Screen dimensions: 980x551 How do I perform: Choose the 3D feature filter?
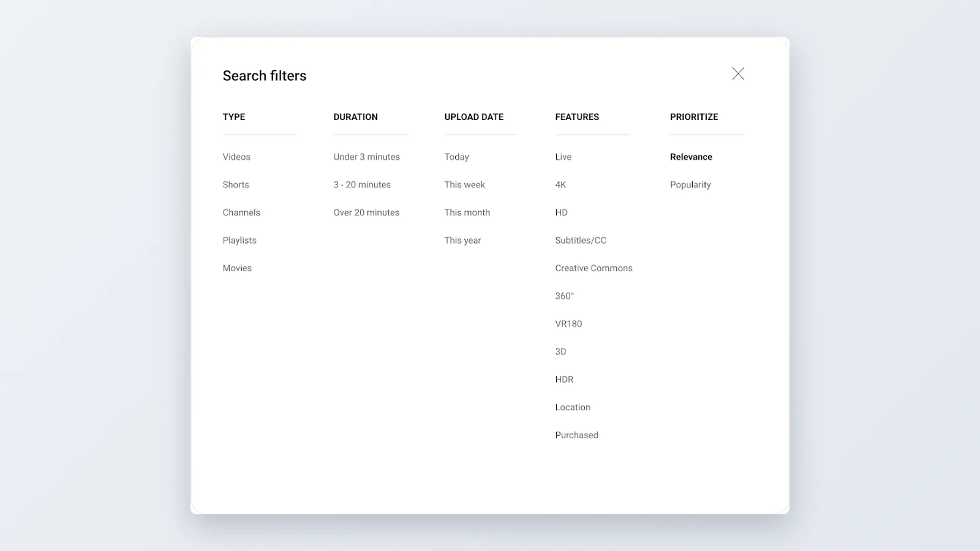point(560,352)
